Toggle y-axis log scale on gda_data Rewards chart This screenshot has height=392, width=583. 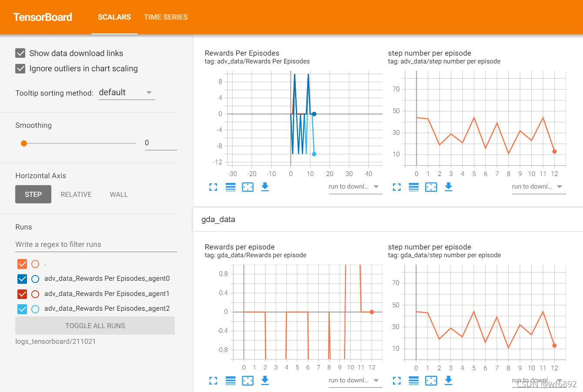pos(231,381)
